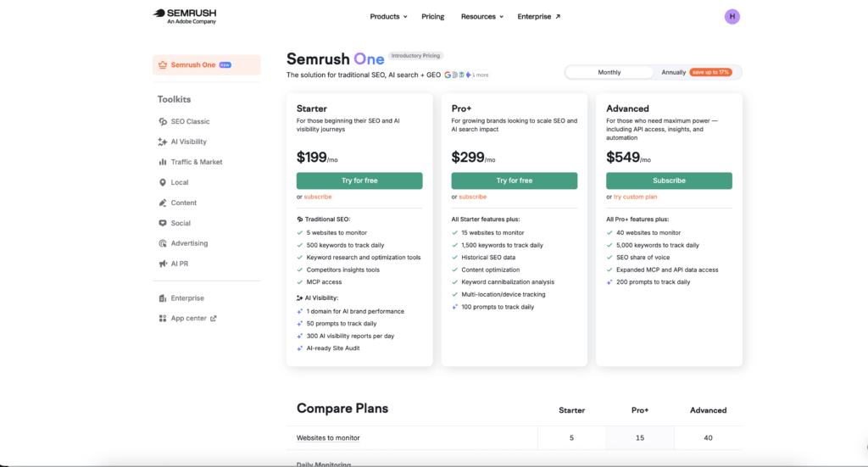
Task: Select AI Visibility sparkle icon in sidebar
Action: point(163,142)
